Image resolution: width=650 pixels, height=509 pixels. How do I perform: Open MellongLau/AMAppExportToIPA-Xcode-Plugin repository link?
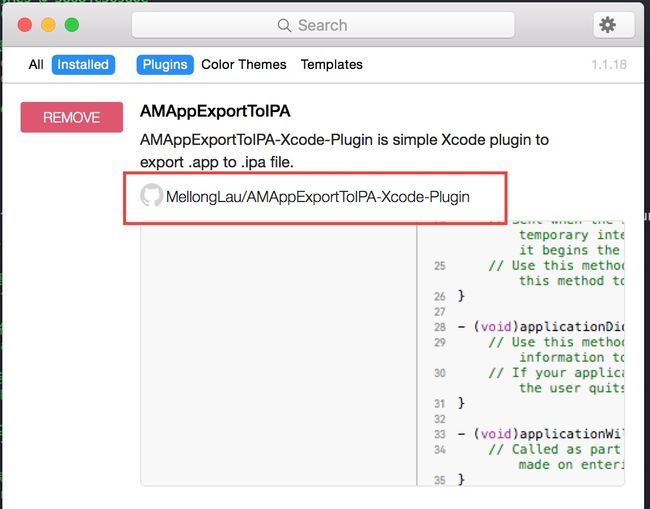click(318, 196)
